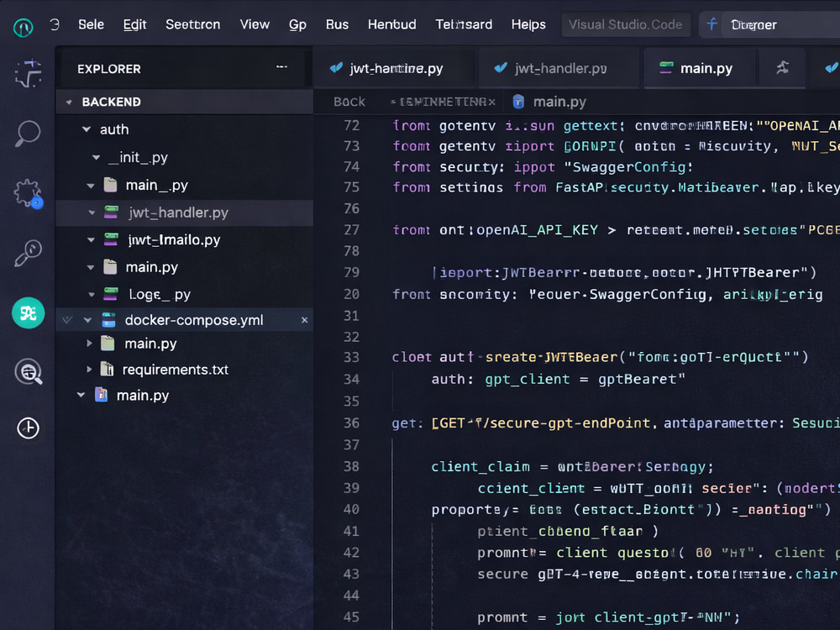
Task: Click the requirements.txt file icon
Action: pyautogui.click(x=108, y=369)
